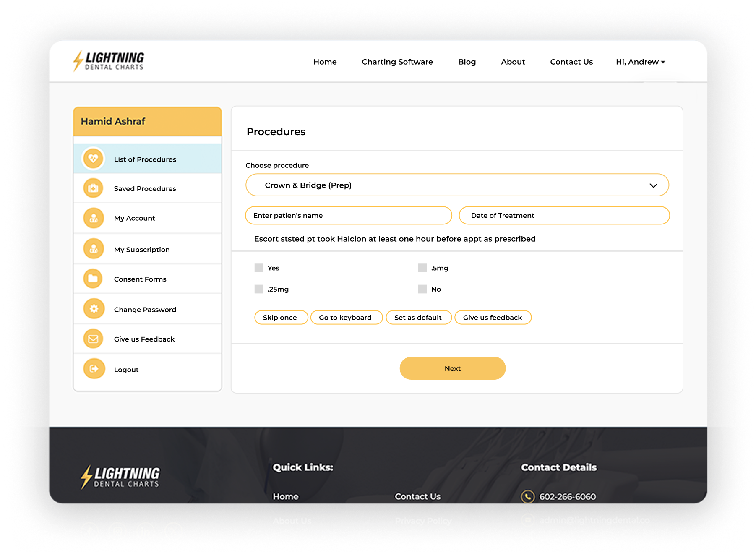Click the Set as default button
Image resolution: width=756 pixels, height=553 pixels.
[x=418, y=318]
